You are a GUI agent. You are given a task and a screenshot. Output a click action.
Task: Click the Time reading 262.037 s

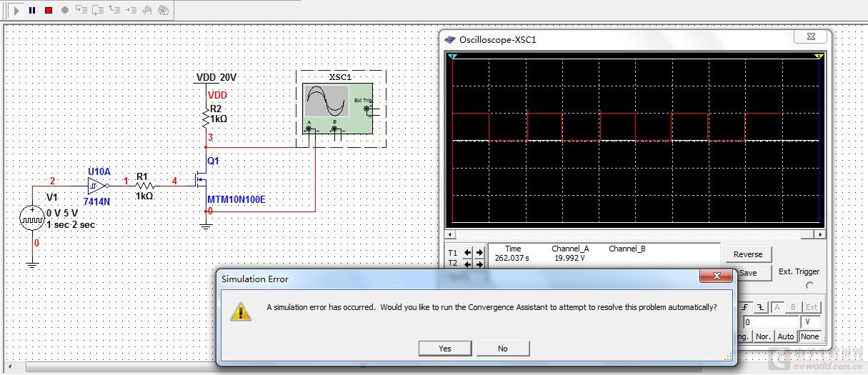[512, 259]
